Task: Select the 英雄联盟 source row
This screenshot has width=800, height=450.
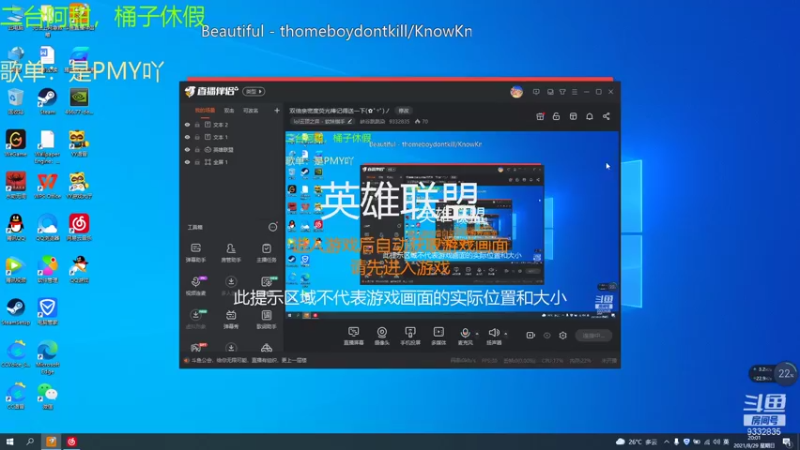Action: pos(232,149)
